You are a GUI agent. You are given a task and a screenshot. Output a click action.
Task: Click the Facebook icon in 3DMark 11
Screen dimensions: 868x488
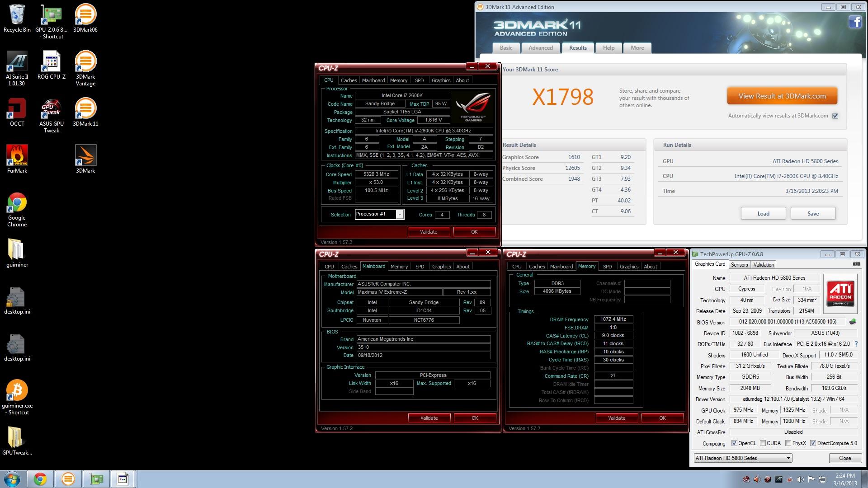855,22
